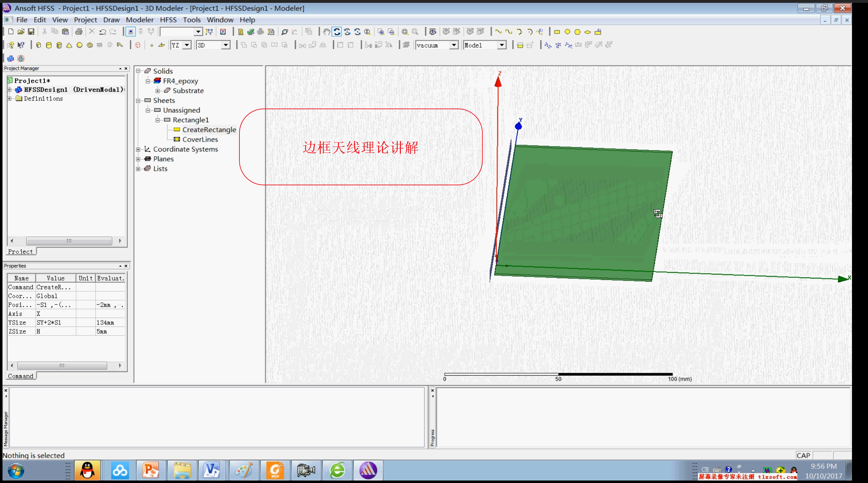
Task: Open the Draw menu
Action: [111, 20]
